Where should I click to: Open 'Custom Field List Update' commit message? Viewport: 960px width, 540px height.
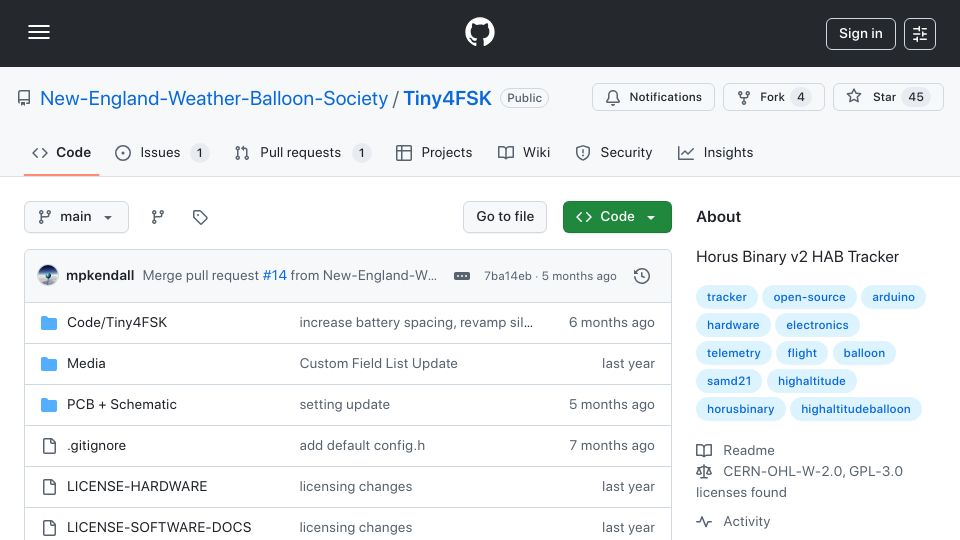tap(378, 364)
